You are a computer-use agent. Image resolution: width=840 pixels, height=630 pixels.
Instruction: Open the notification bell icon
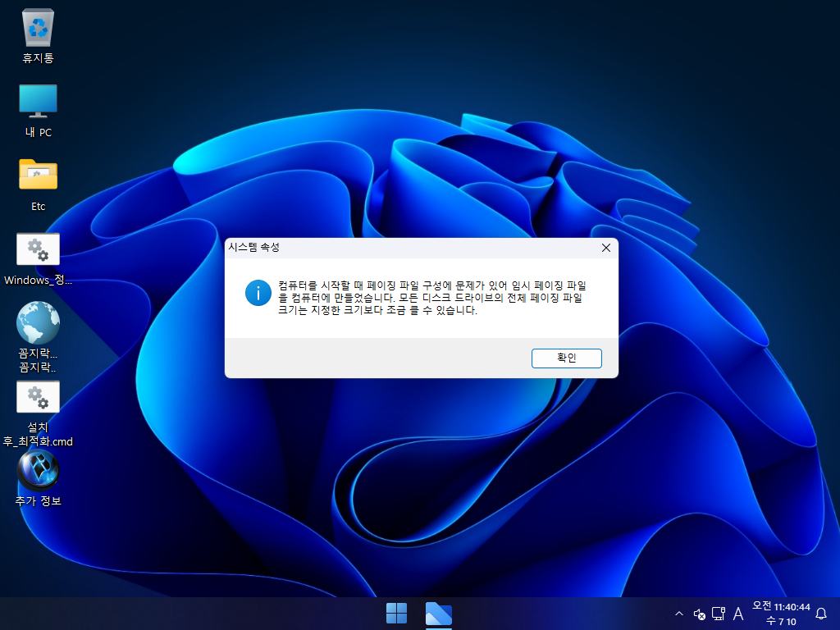click(820, 614)
